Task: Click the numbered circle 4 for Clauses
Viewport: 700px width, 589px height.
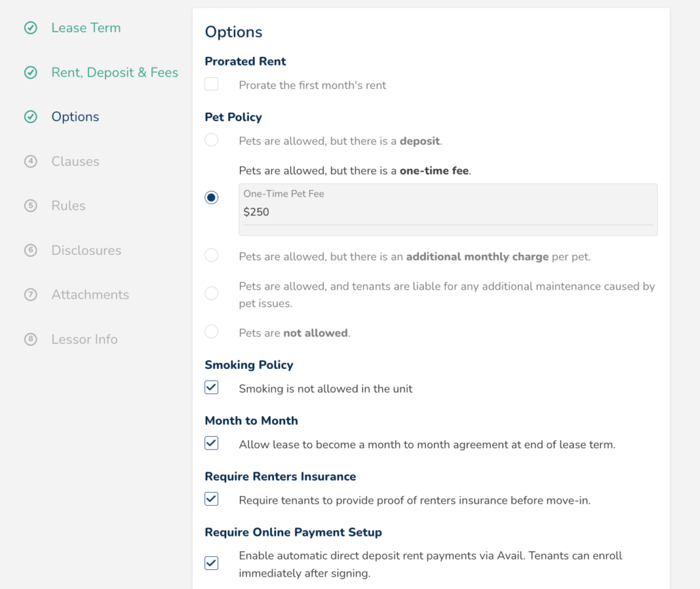Action: tap(31, 161)
